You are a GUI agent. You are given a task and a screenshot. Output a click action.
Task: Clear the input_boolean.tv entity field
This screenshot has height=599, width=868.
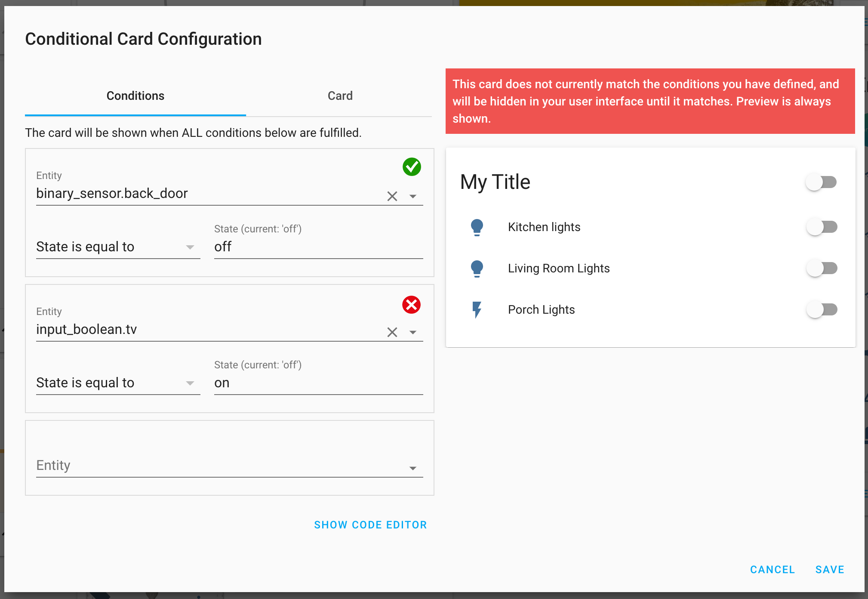tap(392, 332)
